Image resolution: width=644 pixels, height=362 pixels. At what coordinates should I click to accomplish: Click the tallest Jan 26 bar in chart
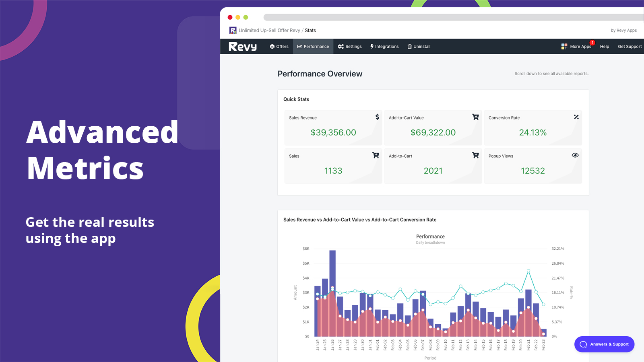[332, 293]
